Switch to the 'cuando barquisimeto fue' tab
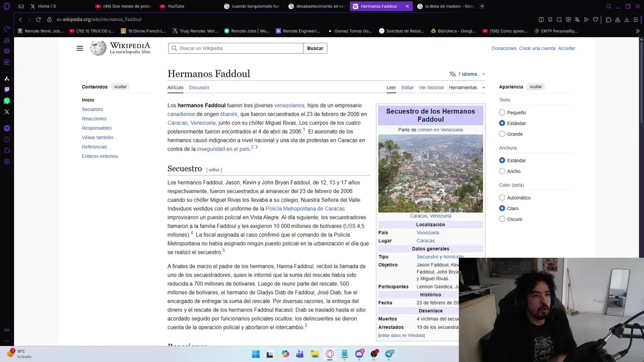This screenshot has height=362, width=644. click(252, 6)
